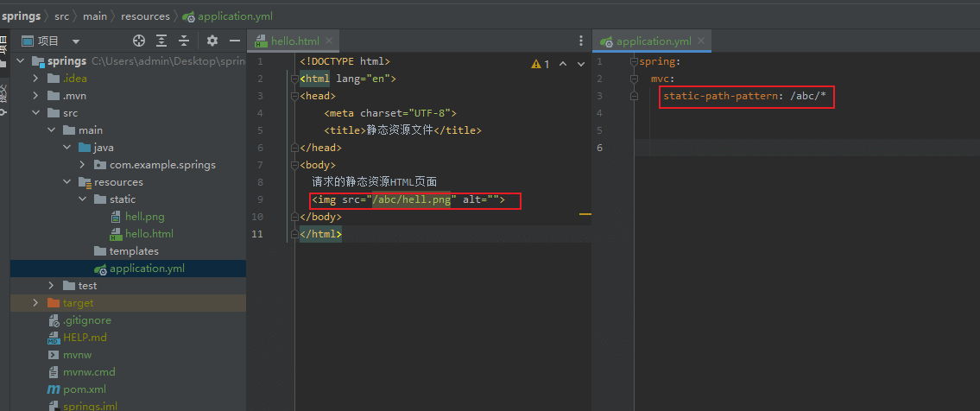This screenshot has width=980, height=411.
Task: Jump to previous highlighted problem arrow
Action: [563, 64]
